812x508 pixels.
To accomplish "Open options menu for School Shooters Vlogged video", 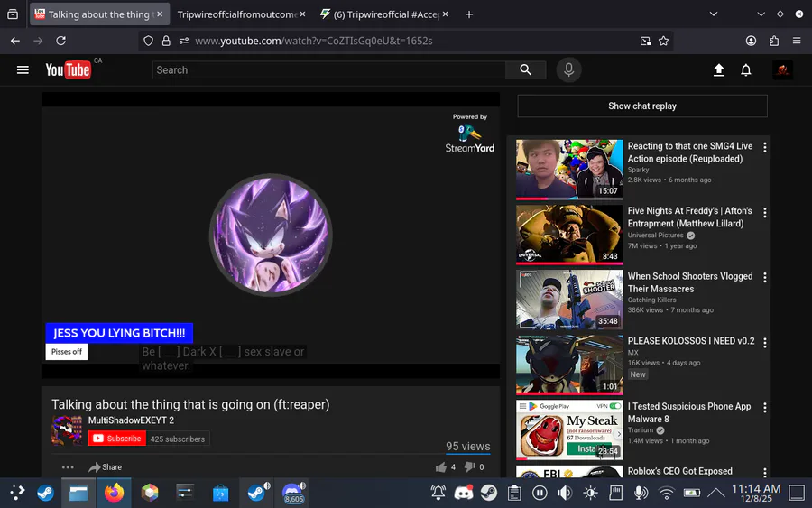I will [x=765, y=278].
